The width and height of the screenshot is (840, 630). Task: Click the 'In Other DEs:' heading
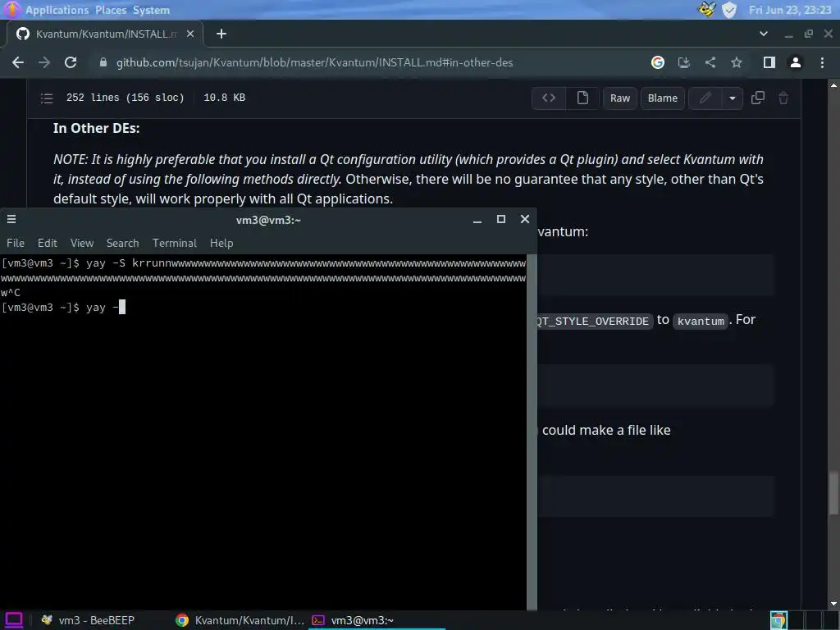[97, 129]
